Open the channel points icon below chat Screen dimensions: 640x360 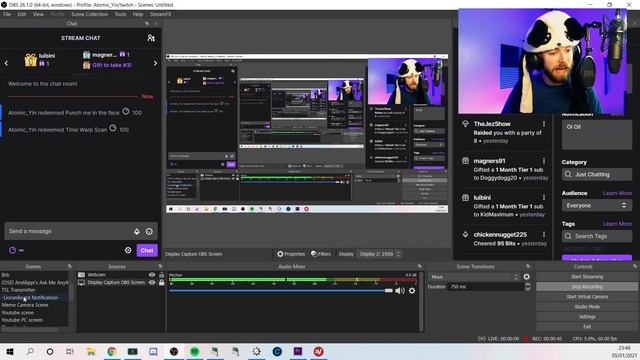(12, 250)
